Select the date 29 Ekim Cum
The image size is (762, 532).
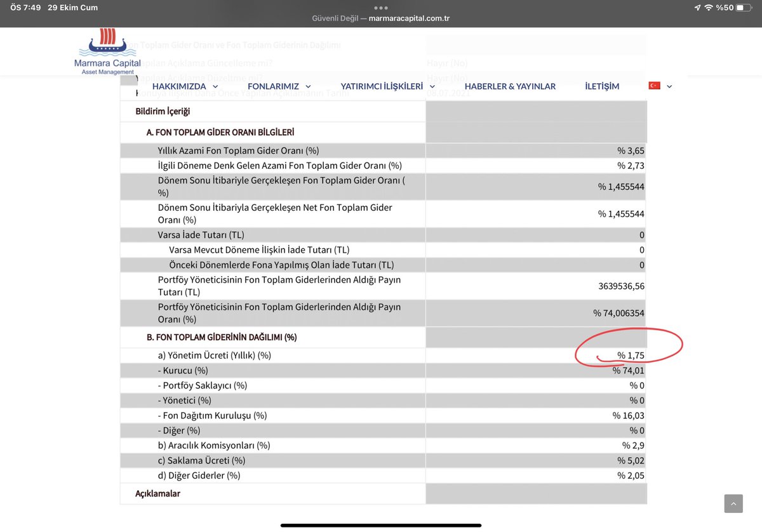[73, 8]
